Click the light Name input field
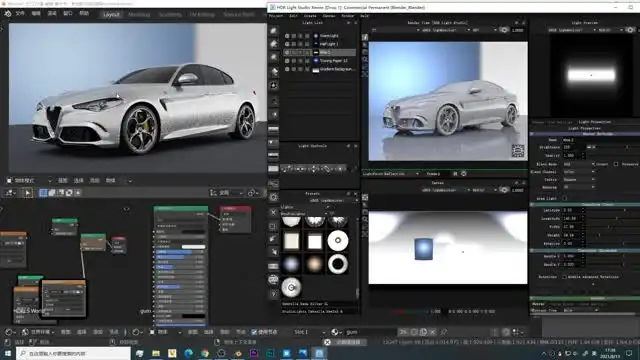 [600, 140]
